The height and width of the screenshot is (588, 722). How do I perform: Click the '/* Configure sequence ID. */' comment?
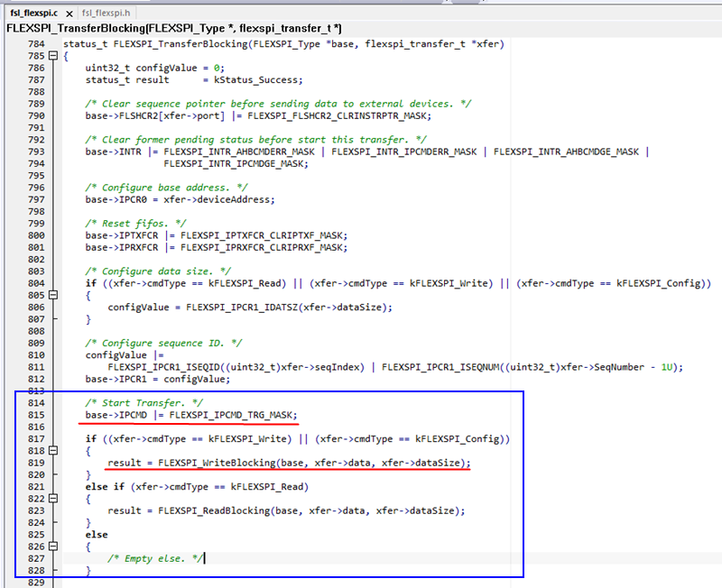[x=163, y=344]
